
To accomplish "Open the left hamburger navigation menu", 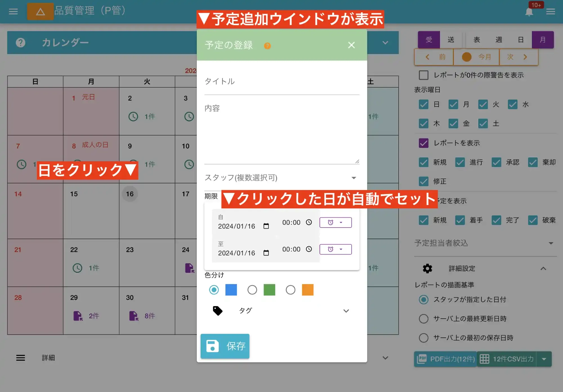I will (x=13, y=12).
